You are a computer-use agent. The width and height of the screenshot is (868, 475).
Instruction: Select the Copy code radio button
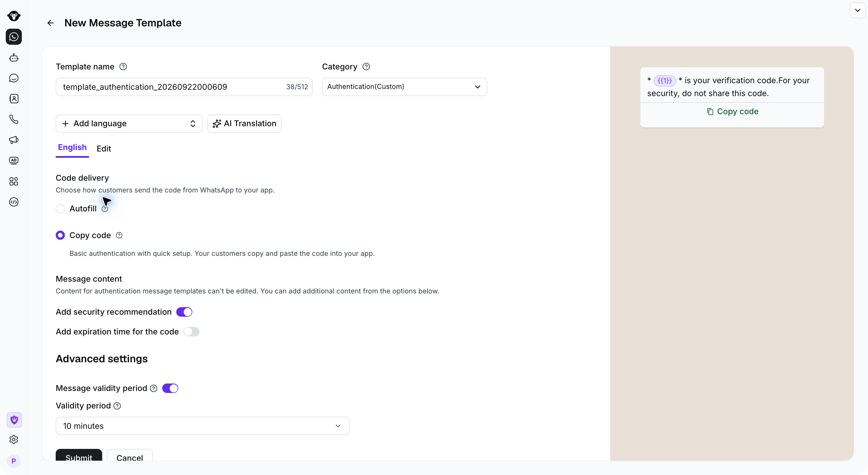point(60,235)
